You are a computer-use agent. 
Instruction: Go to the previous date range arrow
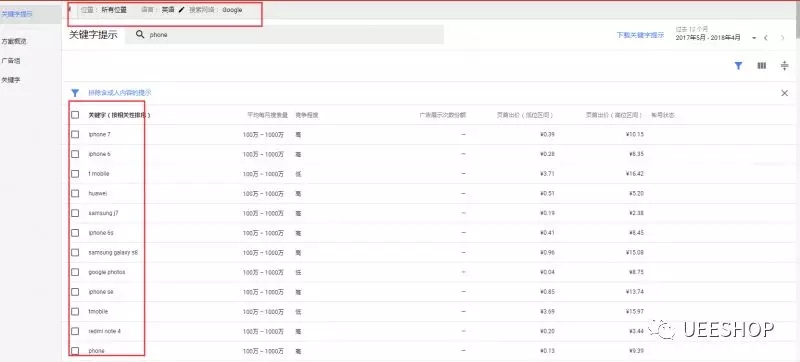pos(766,38)
